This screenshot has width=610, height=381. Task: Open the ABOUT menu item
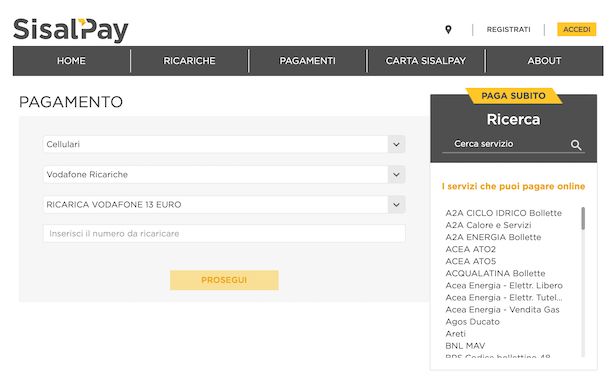pos(544,61)
